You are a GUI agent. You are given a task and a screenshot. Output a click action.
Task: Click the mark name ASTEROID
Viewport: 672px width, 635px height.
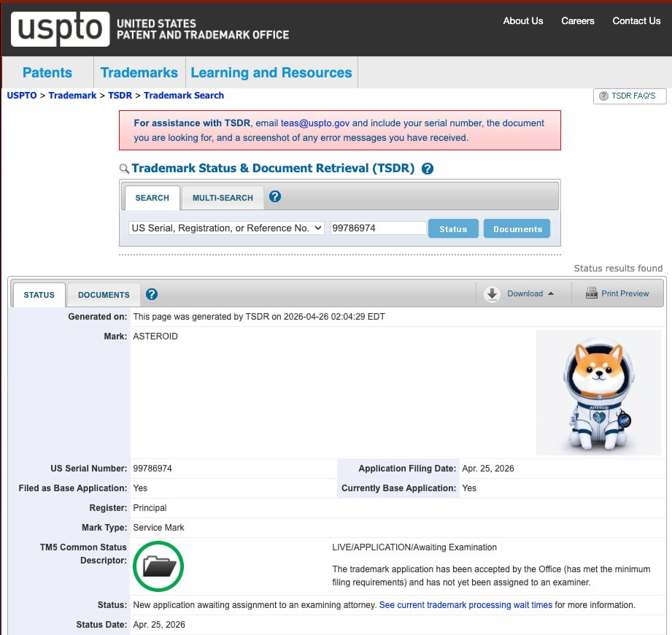(x=155, y=336)
